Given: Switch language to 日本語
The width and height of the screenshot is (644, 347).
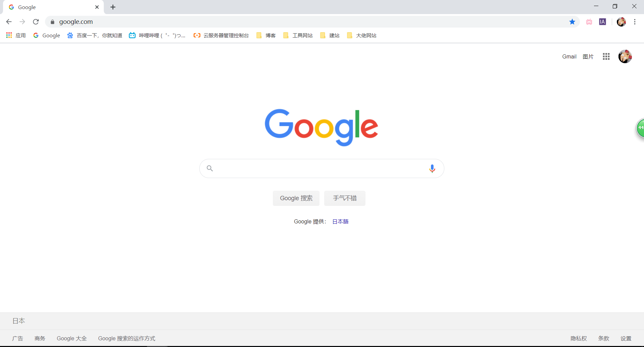Looking at the screenshot, I should [340, 221].
